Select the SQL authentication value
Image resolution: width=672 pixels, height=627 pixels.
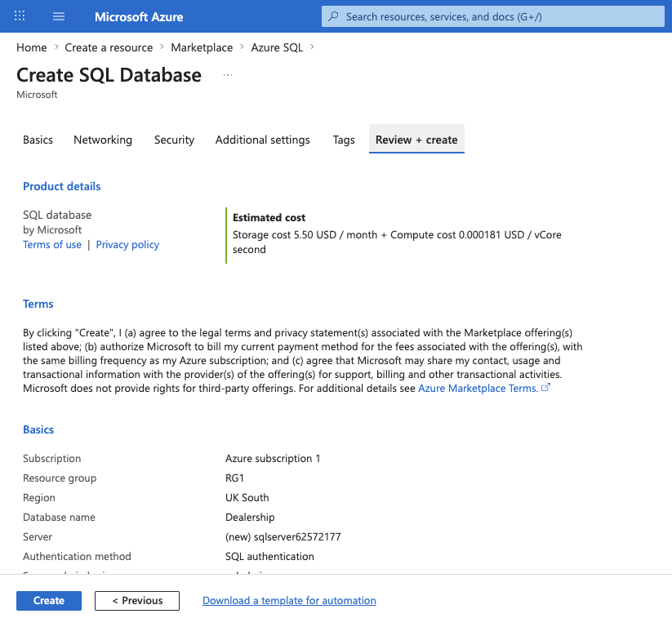(269, 556)
